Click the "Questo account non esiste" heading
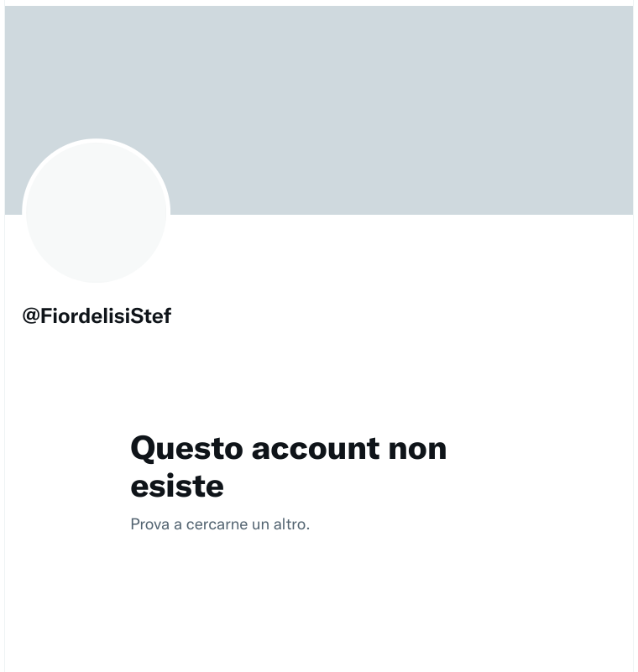 289,466
